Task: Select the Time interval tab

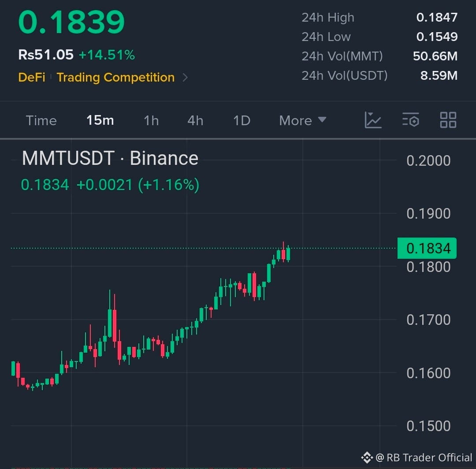Action: [x=41, y=120]
